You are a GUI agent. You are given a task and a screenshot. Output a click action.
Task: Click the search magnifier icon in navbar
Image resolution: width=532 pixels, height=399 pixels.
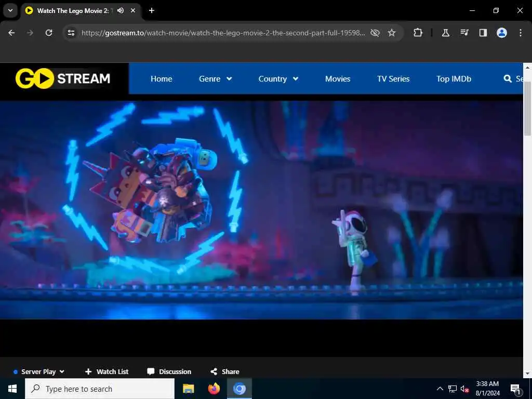click(x=508, y=79)
